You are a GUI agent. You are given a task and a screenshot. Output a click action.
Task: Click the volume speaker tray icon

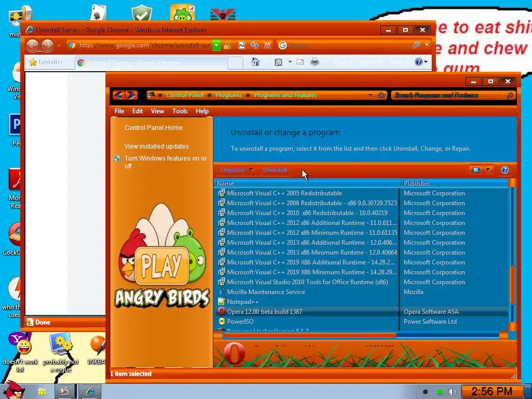(x=453, y=392)
